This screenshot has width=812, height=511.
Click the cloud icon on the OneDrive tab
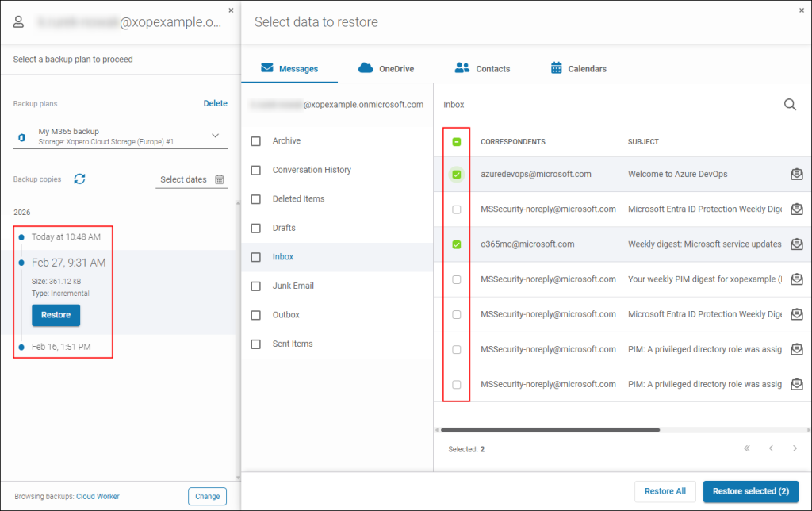[x=366, y=68]
